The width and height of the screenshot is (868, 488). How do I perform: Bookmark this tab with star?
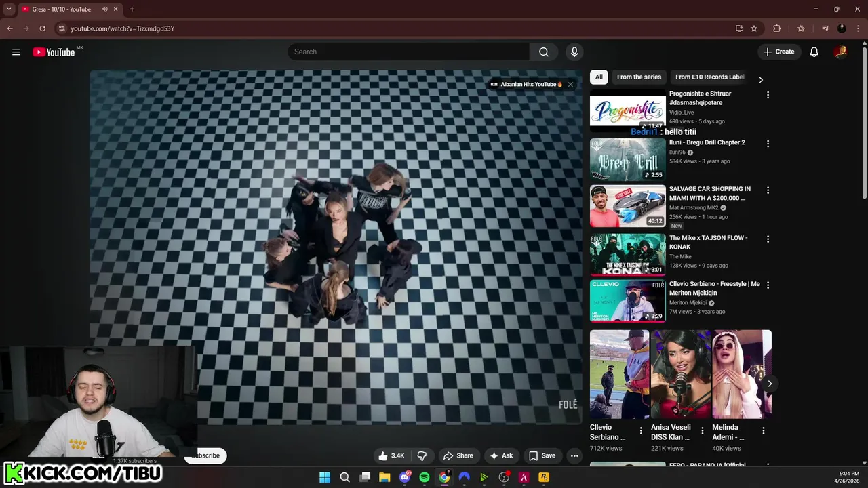(754, 28)
